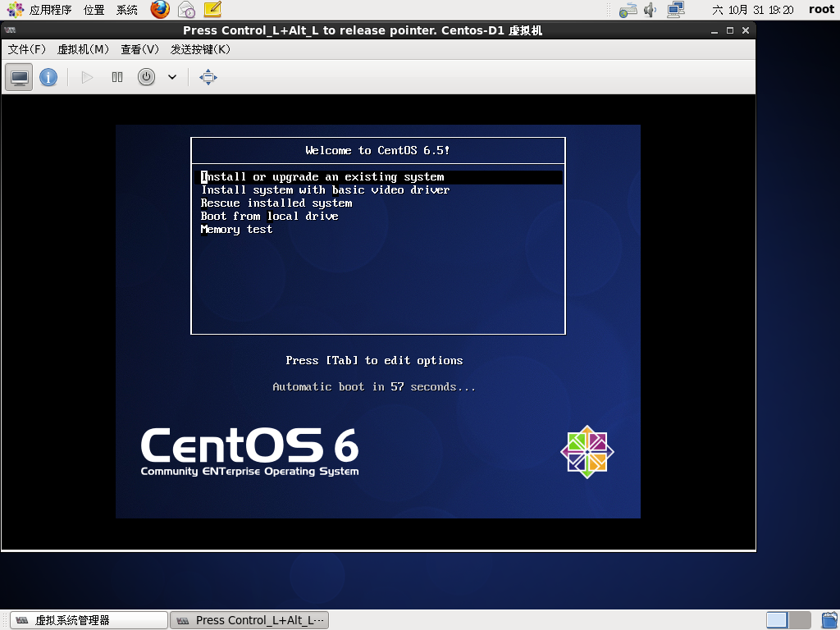Open the 位置 panel menu
Viewport: 840px width, 630px height.
(94, 10)
